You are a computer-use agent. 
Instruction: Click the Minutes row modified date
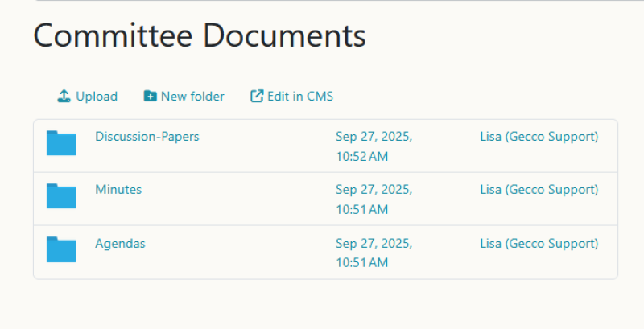coord(374,190)
